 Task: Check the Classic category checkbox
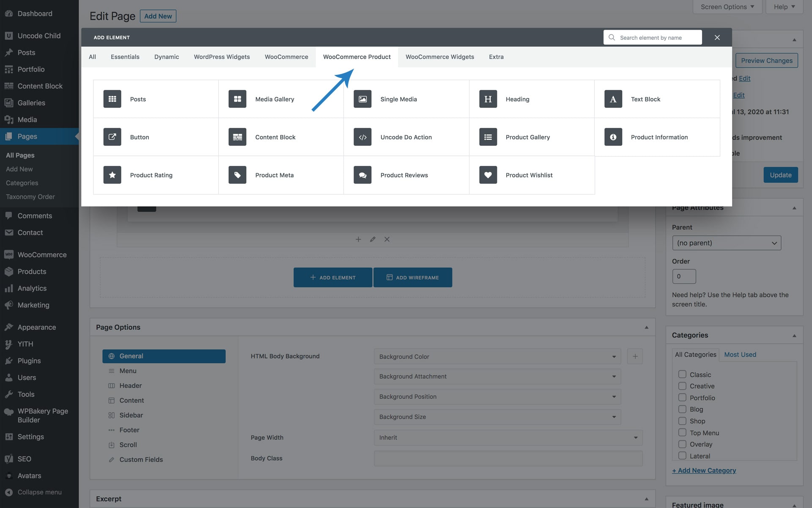[x=682, y=374]
